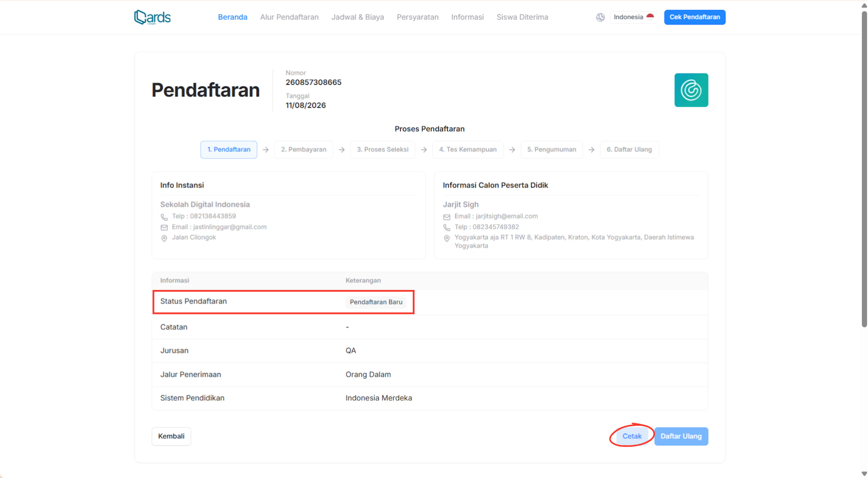Click the Status Pendaftaran row label
Screen dimensions: 868x478
pyautogui.click(x=193, y=301)
